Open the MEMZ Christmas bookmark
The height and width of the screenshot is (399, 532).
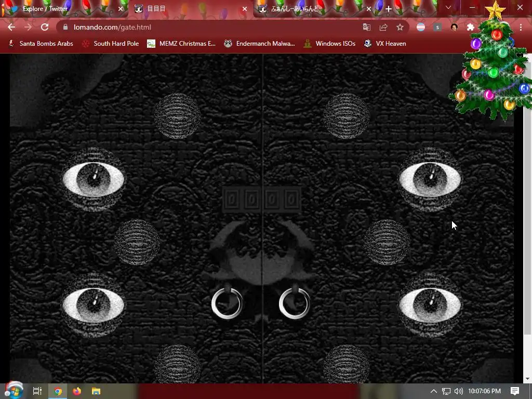181,44
